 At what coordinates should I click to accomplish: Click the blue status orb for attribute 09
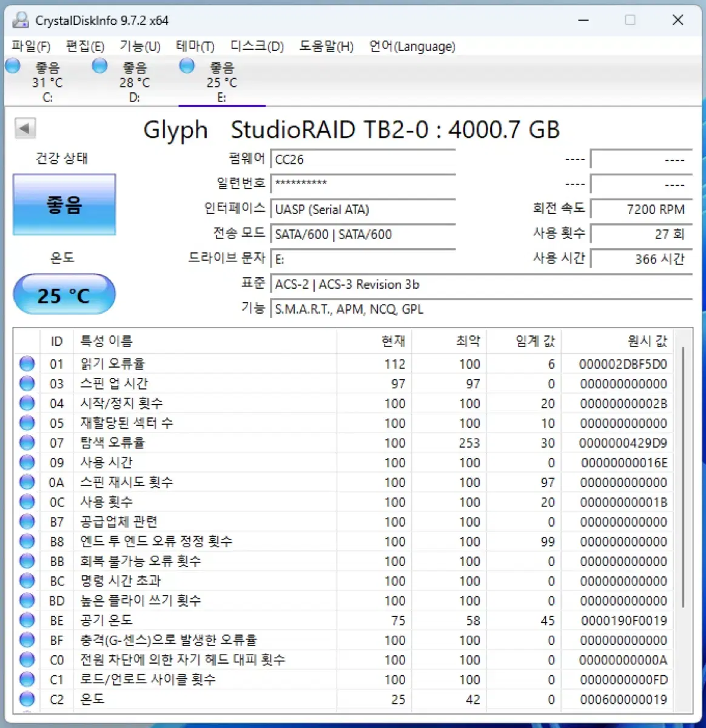27,462
